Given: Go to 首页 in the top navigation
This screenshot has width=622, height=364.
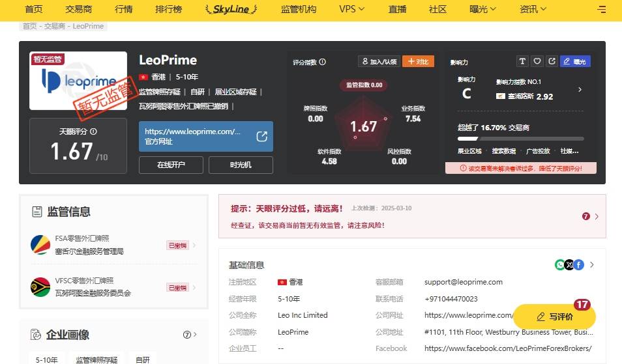Looking at the screenshot, I should coord(34,8).
